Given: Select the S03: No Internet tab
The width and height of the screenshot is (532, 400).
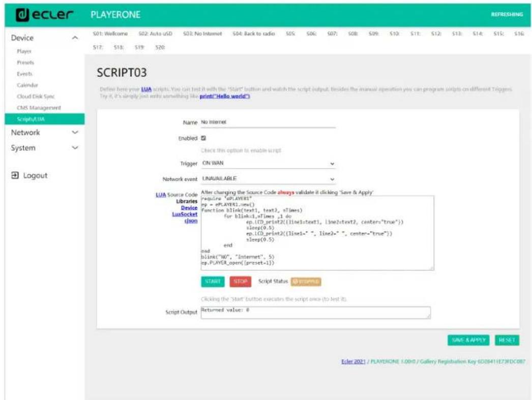Looking at the screenshot, I should coord(202,34).
